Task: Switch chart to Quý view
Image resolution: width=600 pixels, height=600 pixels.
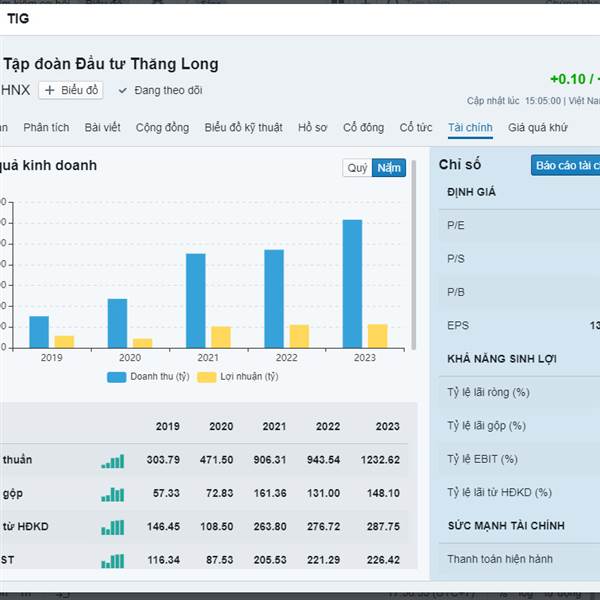Action: click(357, 168)
